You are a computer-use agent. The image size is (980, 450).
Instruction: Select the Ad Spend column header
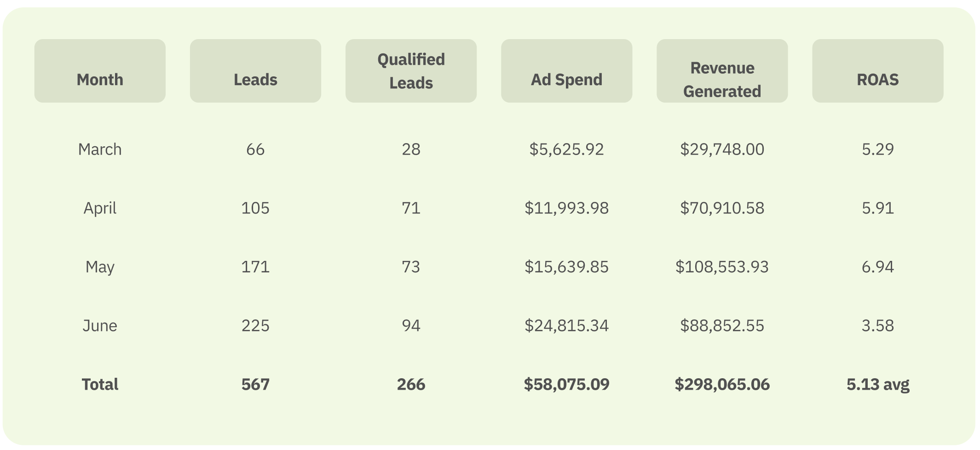pos(566,71)
